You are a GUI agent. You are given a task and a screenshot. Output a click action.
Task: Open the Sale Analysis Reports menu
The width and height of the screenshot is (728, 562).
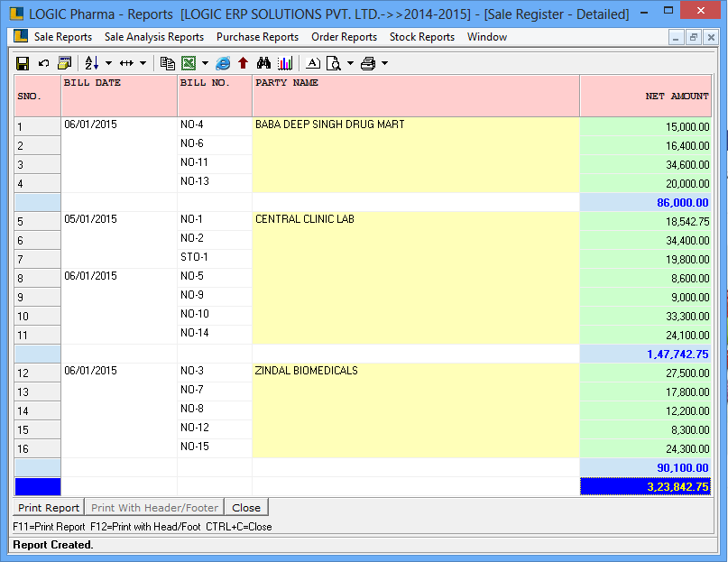154,37
